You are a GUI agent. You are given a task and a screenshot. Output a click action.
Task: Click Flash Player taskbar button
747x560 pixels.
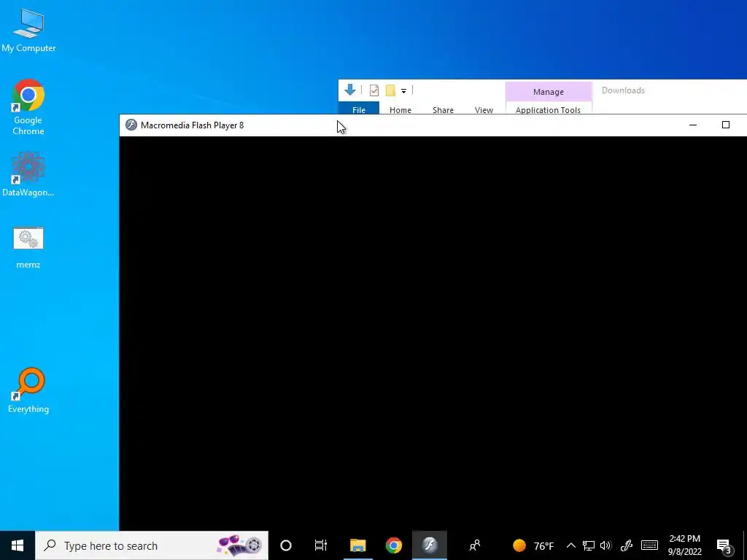pos(429,545)
